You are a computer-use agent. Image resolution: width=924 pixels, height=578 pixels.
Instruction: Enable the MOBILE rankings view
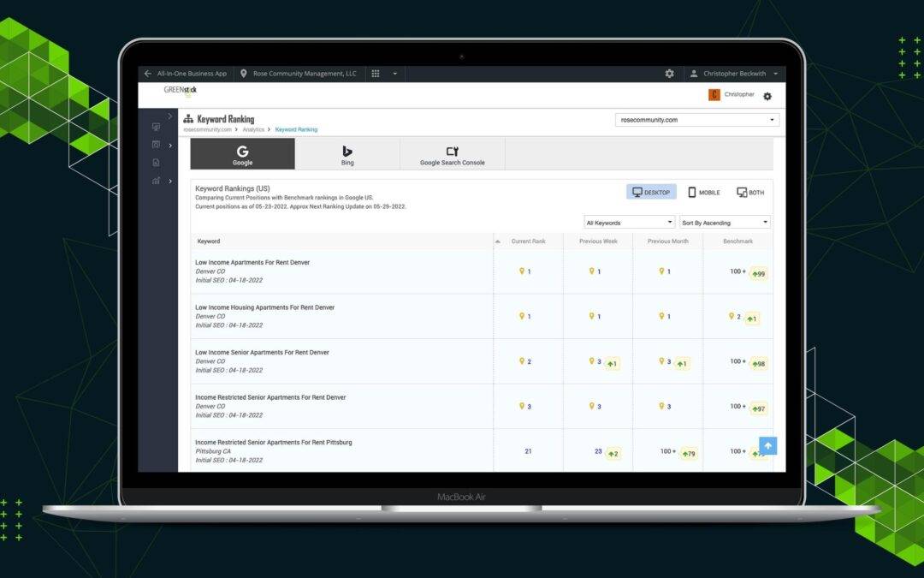click(x=703, y=192)
